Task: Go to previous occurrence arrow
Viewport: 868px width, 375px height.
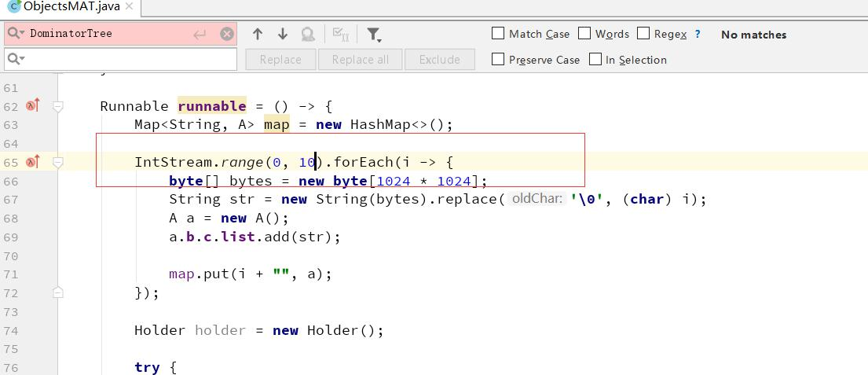Action: click(x=258, y=35)
